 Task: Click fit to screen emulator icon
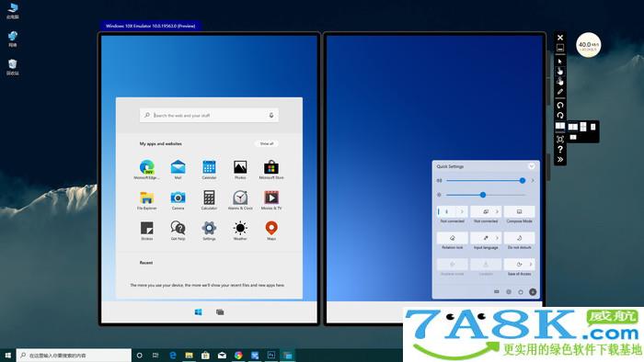tap(559, 140)
